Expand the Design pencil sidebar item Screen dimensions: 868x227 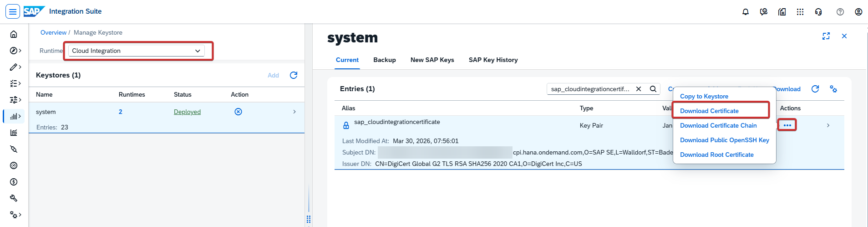click(x=15, y=67)
